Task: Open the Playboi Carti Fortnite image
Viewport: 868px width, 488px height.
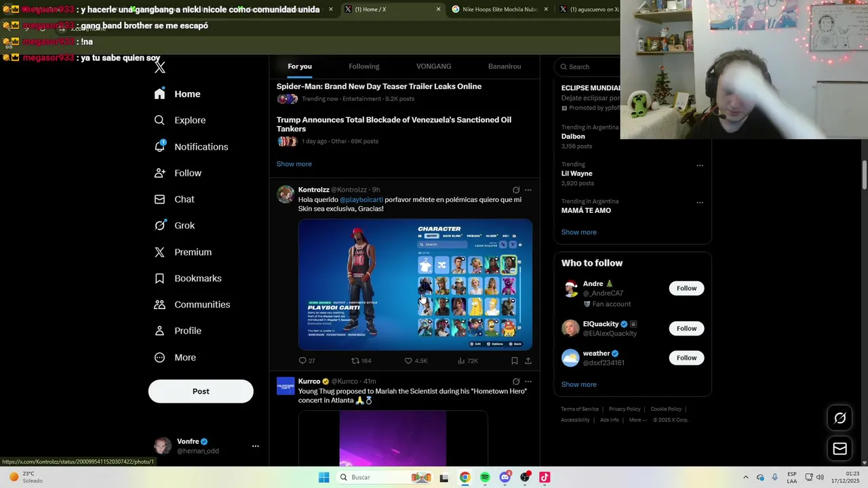Action: 415,285
